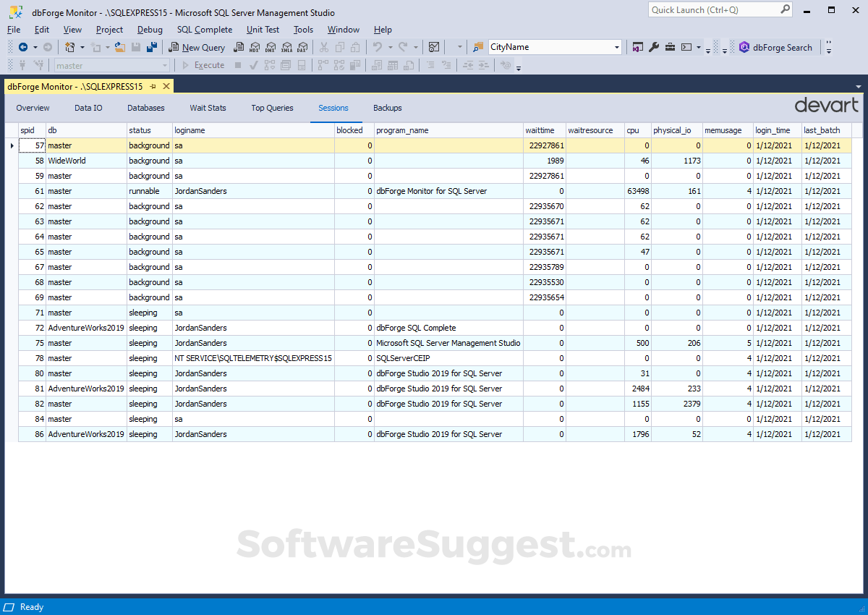This screenshot has width=868, height=615.
Task: Pin the dbForge Monitor document tab
Action: pyautogui.click(x=153, y=85)
